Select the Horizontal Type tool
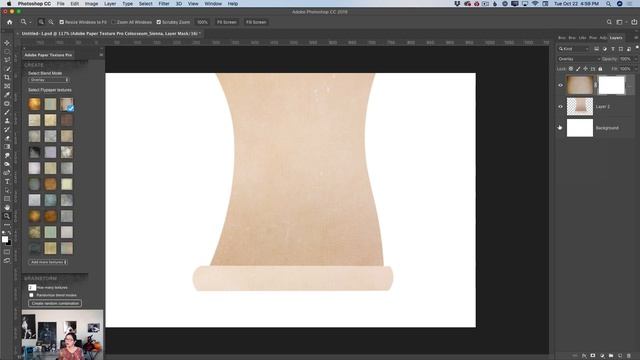Image resolution: width=640 pixels, height=360 pixels. pos(7,182)
